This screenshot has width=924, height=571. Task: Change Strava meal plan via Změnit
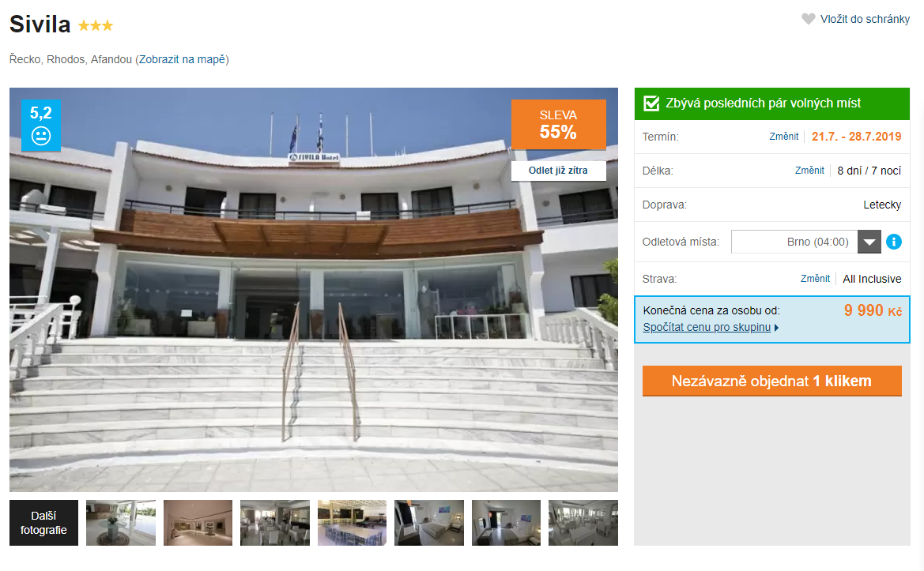pyautogui.click(x=815, y=279)
